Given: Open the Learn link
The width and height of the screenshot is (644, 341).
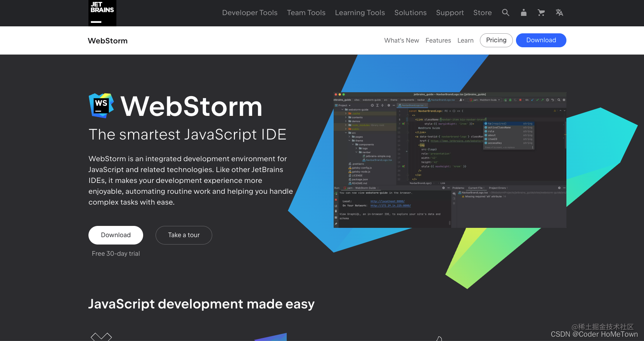Looking at the screenshot, I should tap(466, 40).
